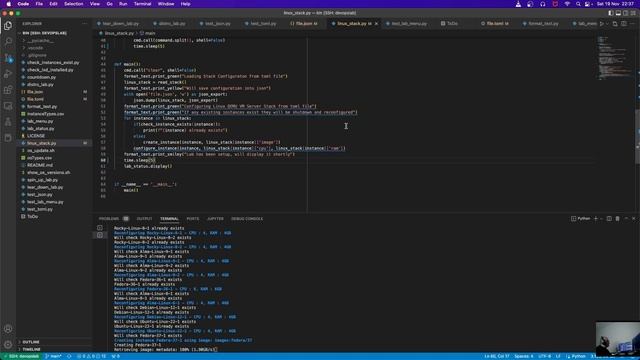Switch to the DEBUG CONSOLE tab
This screenshot has width=640, height=360.
[247, 219]
